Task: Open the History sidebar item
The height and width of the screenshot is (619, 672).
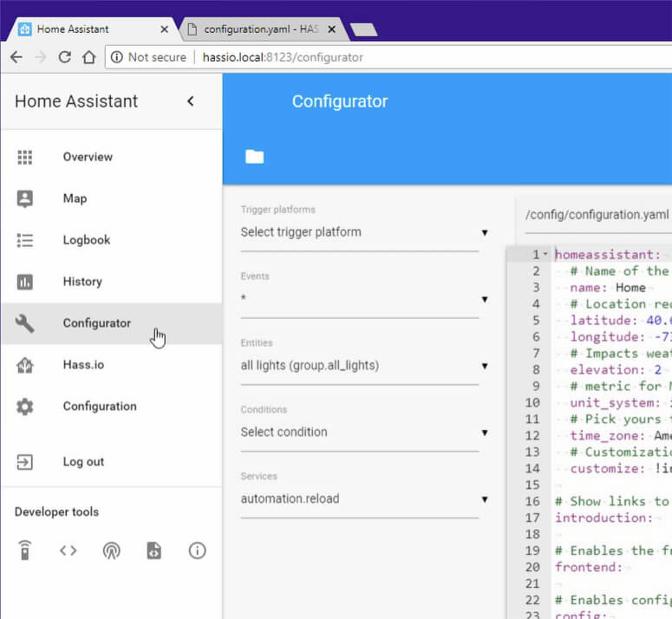Action: [111, 282]
